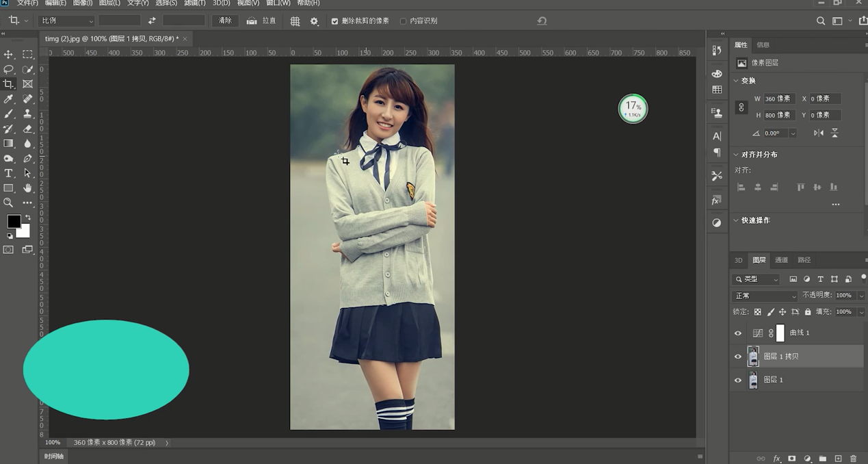Open the History panel icon
Viewport: 868px width, 464px height.
[x=716, y=50]
